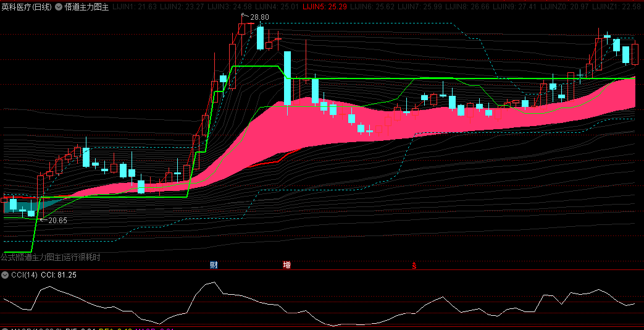Click the LIJIN6: 25.62 readout
Image resolution: width=644 pixels, height=330 pixels.
click(x=373, y=7)
